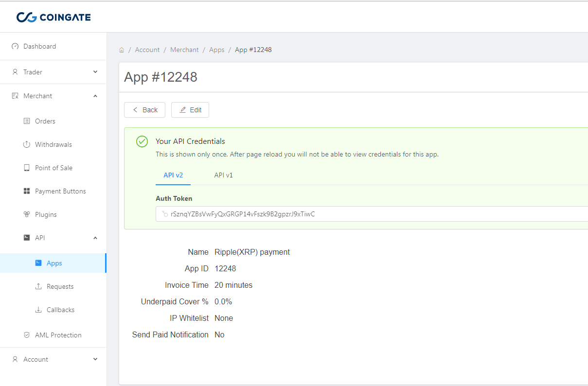Select Apps in the API submenu

pyautogui.click(x=53, y=263)
